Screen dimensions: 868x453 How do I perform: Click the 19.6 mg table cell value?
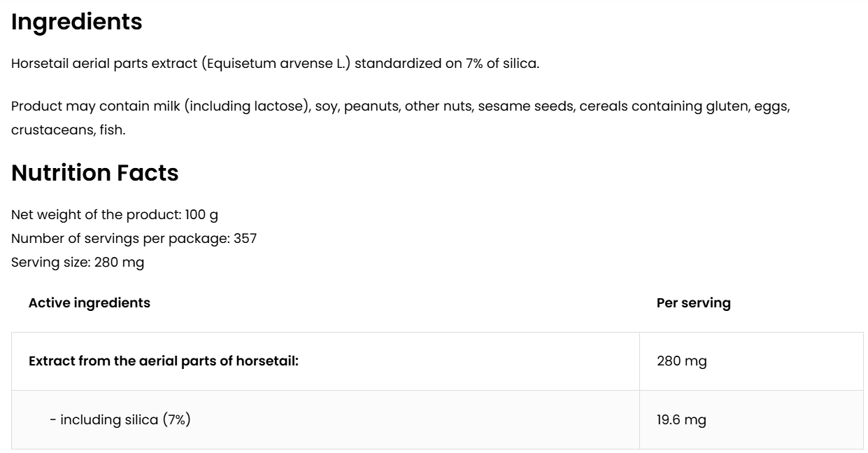coord(681,420)
